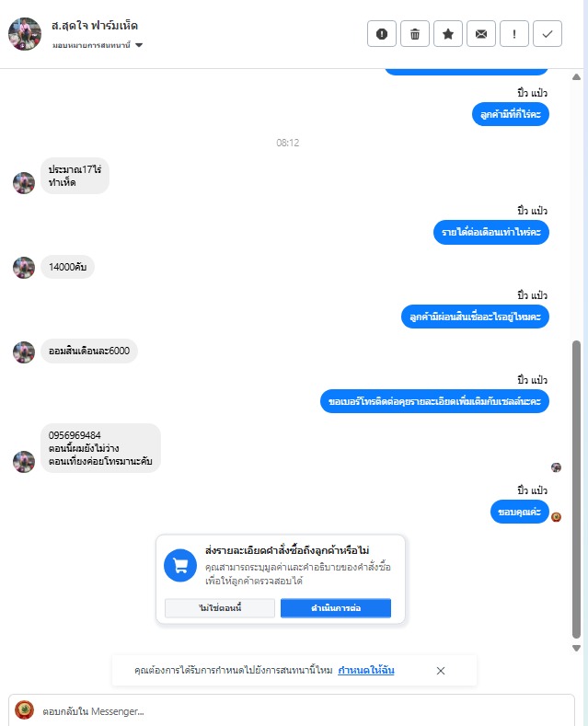Expand the conversation assignment dropdown arrow
This screenshot has height=726, width=588.
click(139, 45)
